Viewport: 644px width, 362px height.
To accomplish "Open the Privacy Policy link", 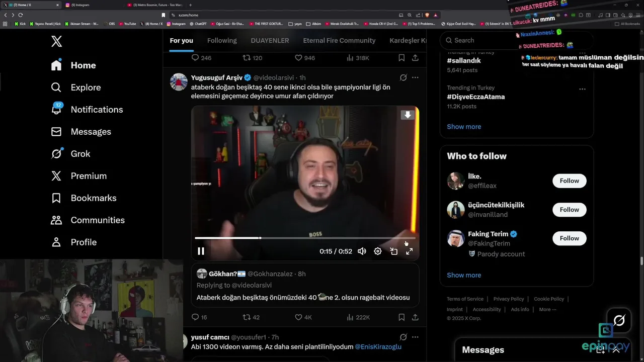I will 509,299.
